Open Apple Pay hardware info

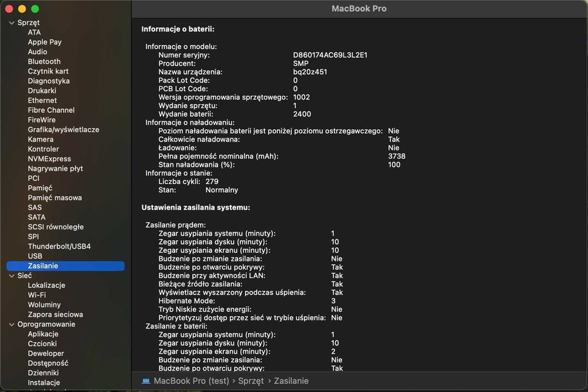click(x=45, y=42)
